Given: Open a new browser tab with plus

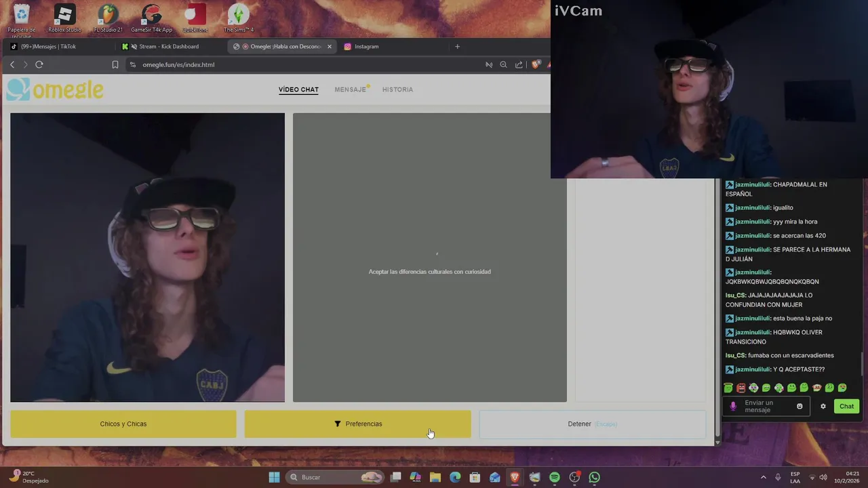Looking at the screenshot, I should (457, 46).
